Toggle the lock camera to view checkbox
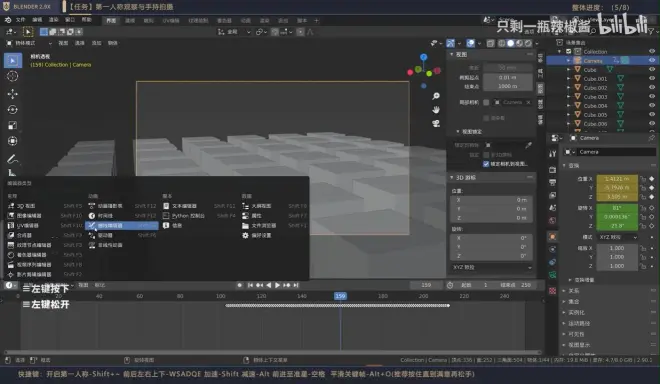 (486, 164)
